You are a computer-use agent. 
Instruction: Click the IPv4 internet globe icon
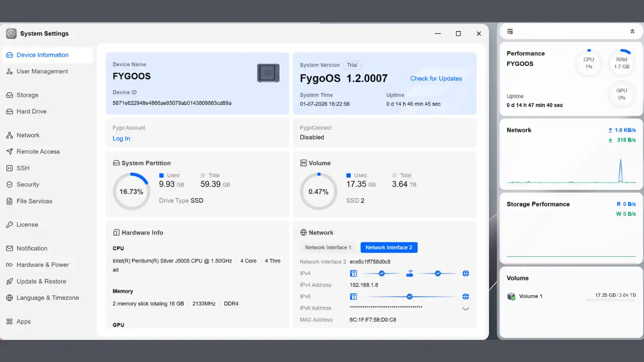(x=466, y=273)
